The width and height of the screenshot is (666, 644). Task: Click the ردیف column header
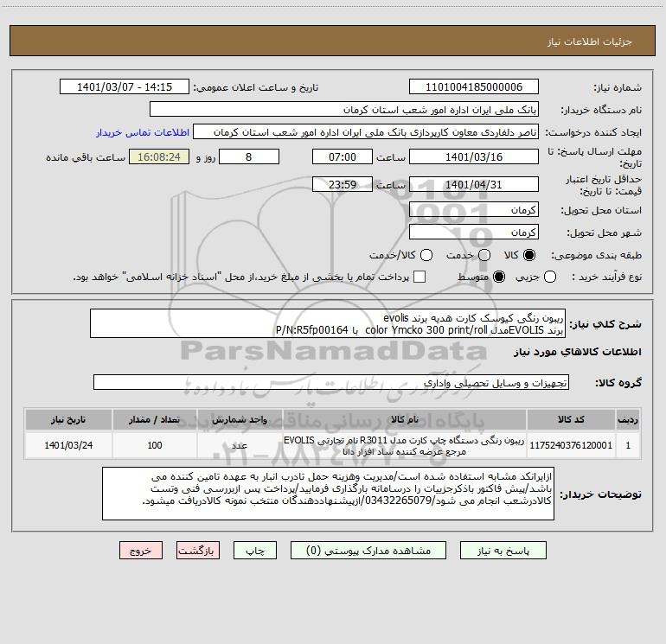click(x=628, y=419)
